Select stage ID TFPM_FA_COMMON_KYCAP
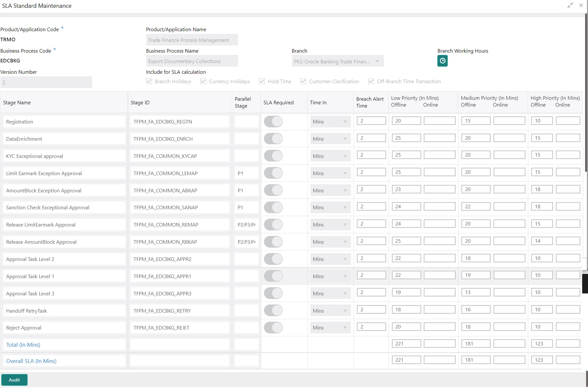 point(180,156)
